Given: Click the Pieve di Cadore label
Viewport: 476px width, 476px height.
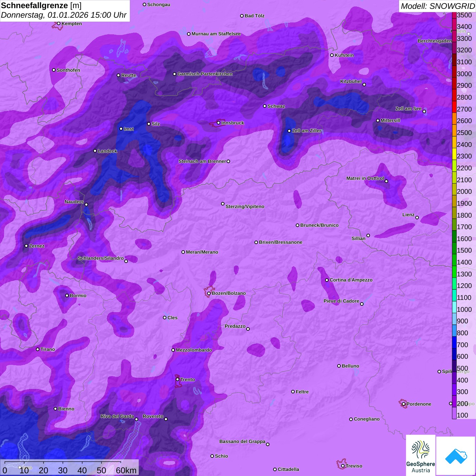Looking at the screenshot, I should coord(341,301).
